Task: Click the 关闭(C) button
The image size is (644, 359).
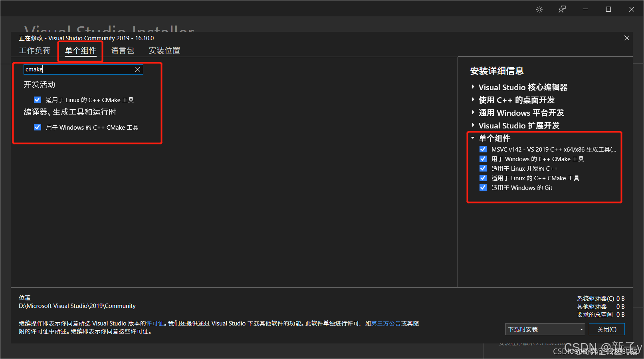Action: (607, 329)
